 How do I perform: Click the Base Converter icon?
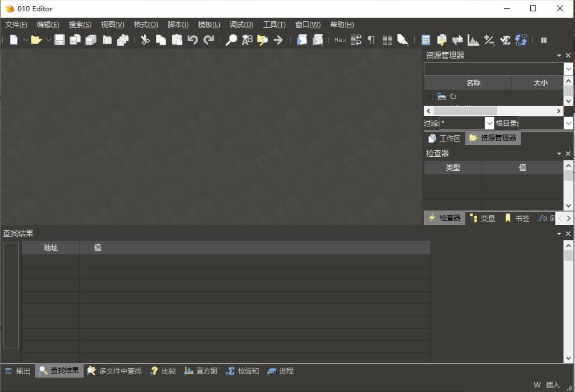(x=521, y=40)
